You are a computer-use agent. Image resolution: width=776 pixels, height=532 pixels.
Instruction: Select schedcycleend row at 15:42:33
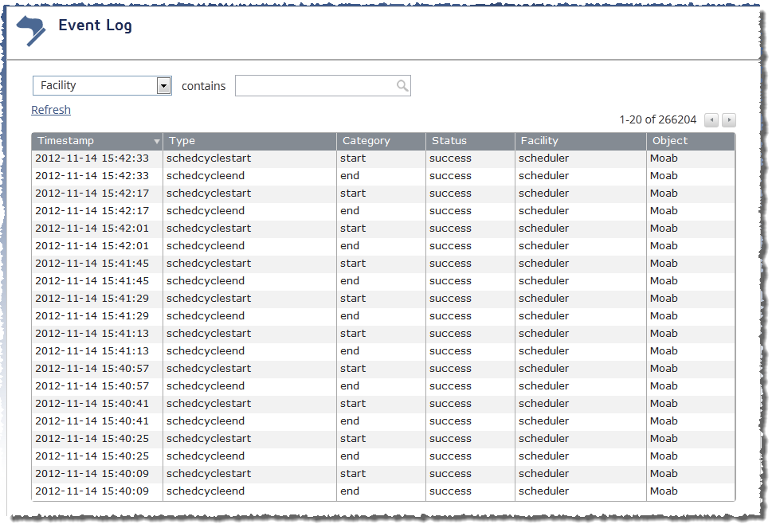(383, 176)
